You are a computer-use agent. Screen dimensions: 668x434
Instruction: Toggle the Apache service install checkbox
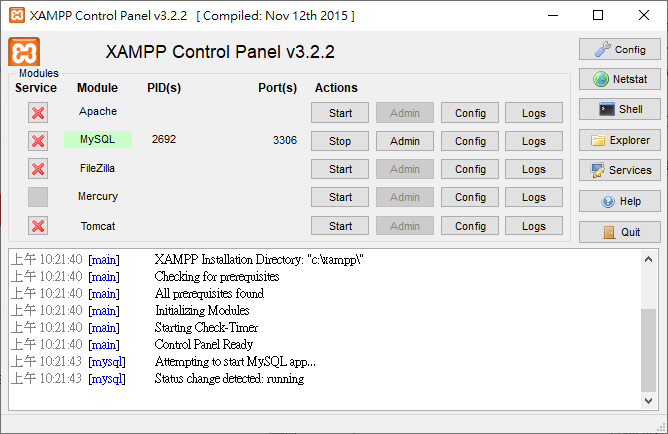click(38, 112)
